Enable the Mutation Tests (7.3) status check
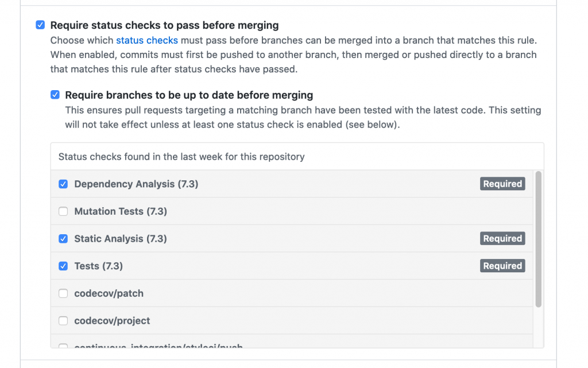588x368 pixels. tap(63, 211)
